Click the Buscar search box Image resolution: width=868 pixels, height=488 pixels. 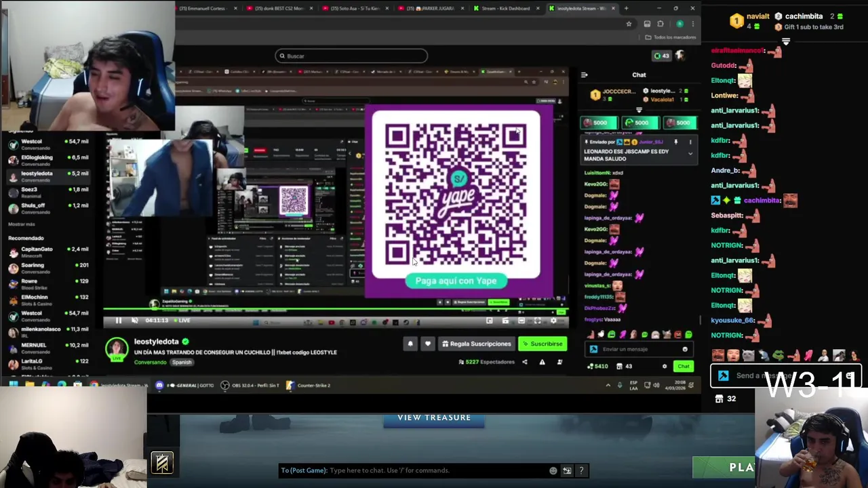tap(351, 56)
